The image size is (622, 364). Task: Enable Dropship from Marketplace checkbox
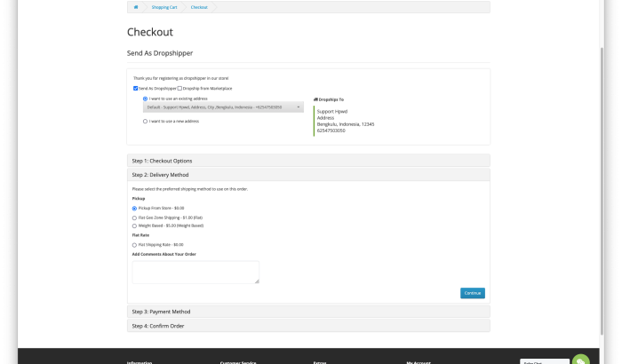tap(179, 89)
